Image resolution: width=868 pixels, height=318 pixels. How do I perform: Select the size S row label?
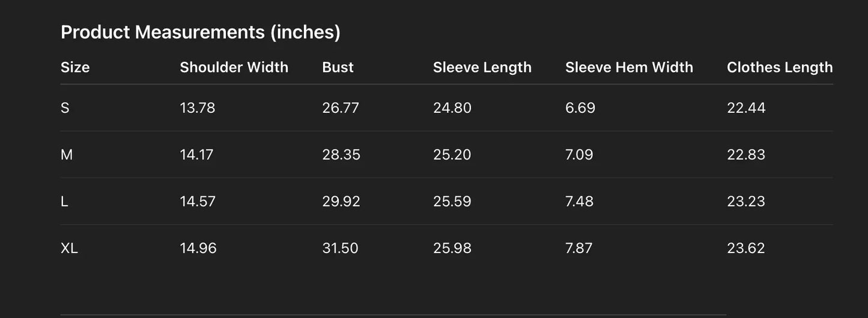[65, 108]
